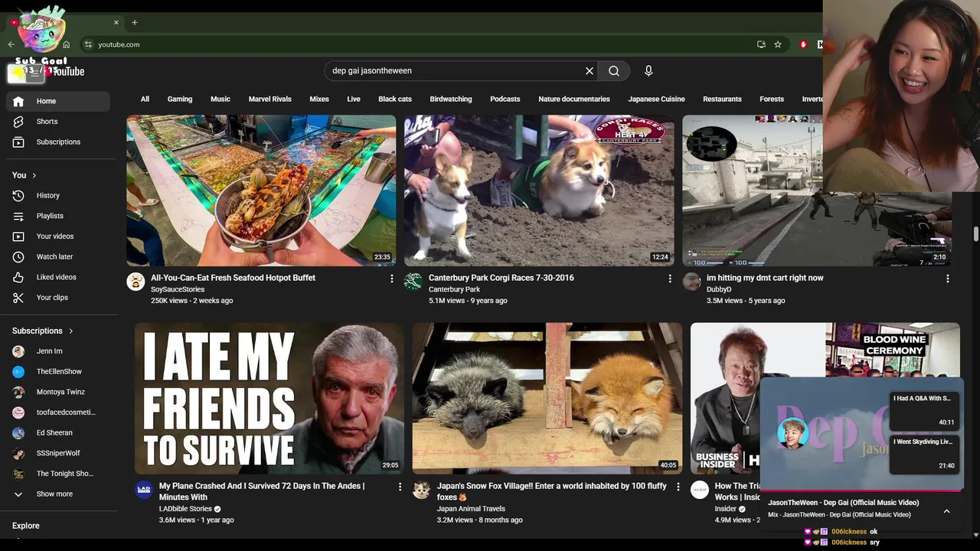The image size is (980, 551).
Task: Click the voice search microphone
Action: (x=648, y=70)
